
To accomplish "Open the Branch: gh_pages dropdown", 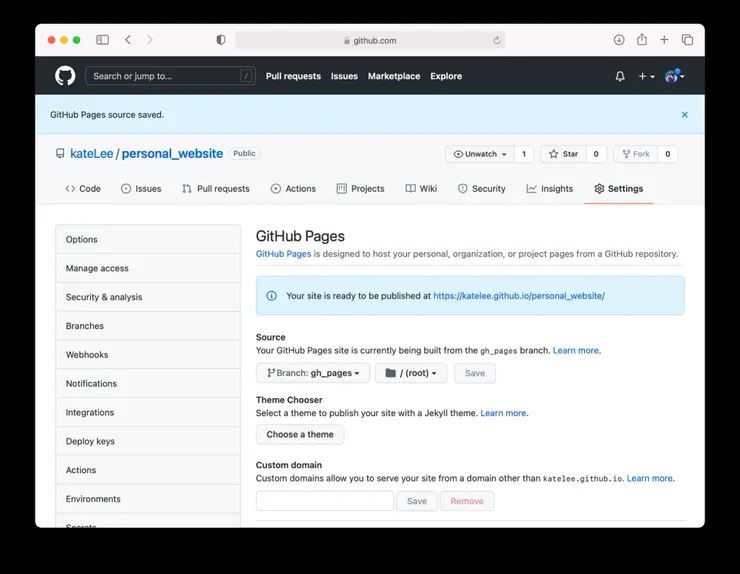I will pos(313,373).
